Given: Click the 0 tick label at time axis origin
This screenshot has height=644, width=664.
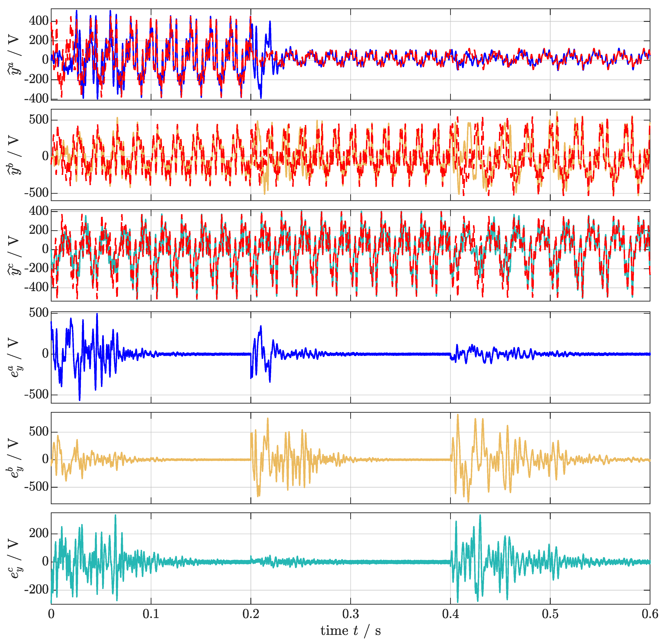Looking at the screenshot, I should (x=51, y=614).
